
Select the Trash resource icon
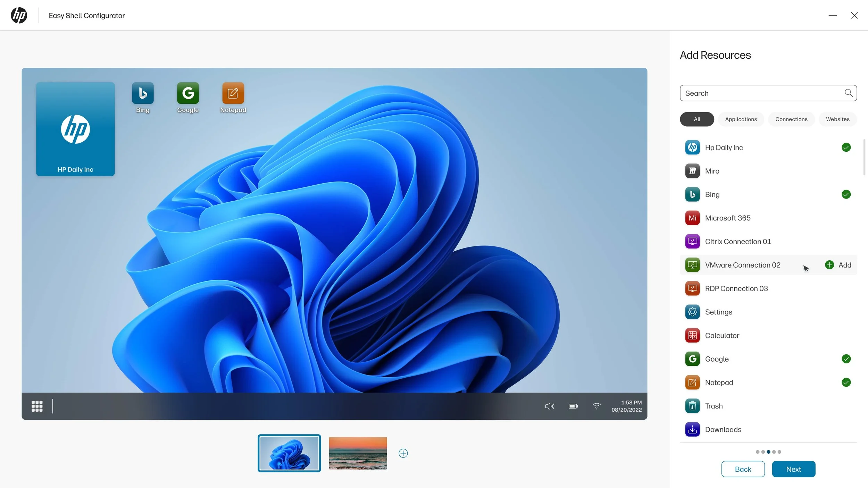tap(692, 406)
